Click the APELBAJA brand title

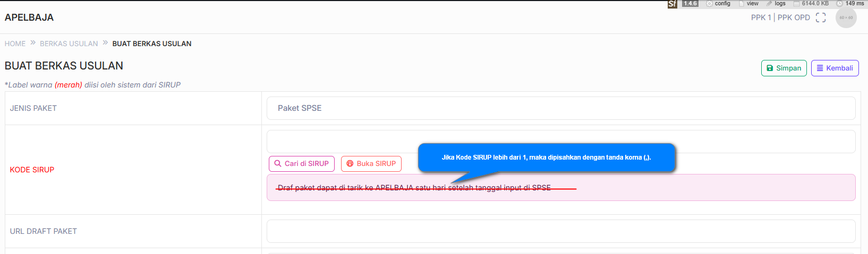pyautogui.click(x=29, y=17)
